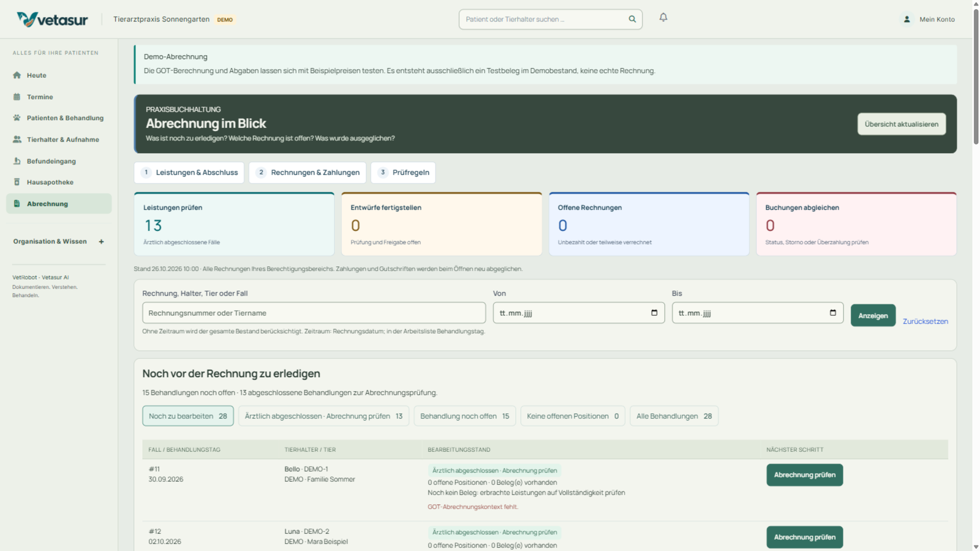This screenshot has width=980, height=551.
Task: Open Heute in sidebar
Action: pos(59,75)
